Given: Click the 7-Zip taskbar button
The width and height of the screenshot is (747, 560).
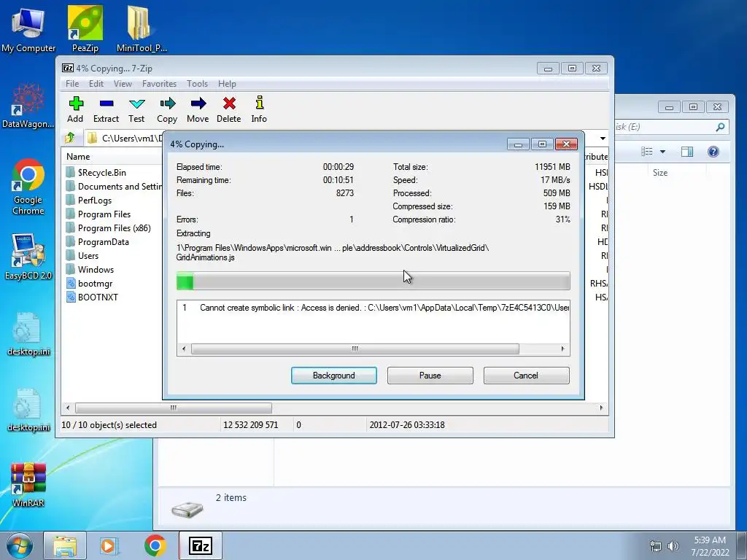Looking at the screenshot, I should [201, 545].
